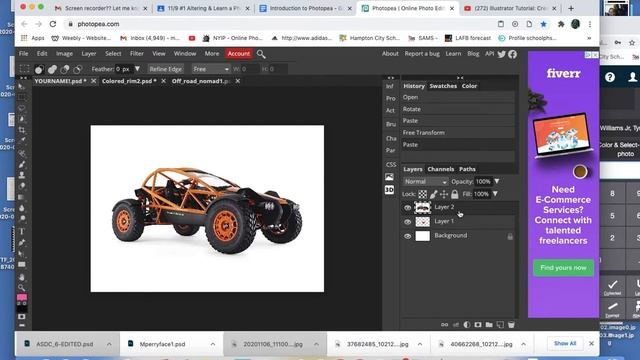Image resolution: width=640 pixels, height=360 pixels.
Task: Hide the Background layer with its eye icon
Action: 407,236
